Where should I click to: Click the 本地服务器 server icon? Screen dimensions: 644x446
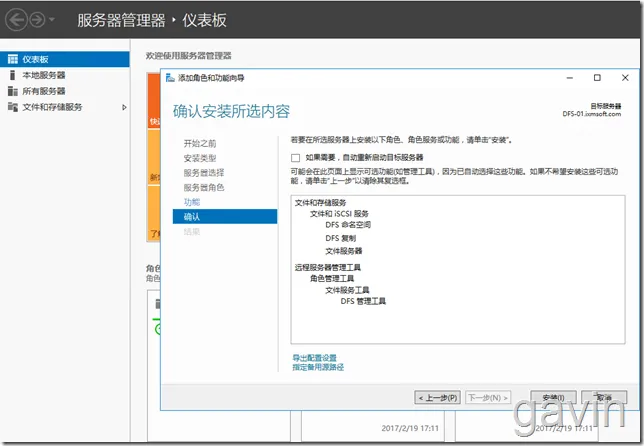pyautogui.click(x=13, y=75)
